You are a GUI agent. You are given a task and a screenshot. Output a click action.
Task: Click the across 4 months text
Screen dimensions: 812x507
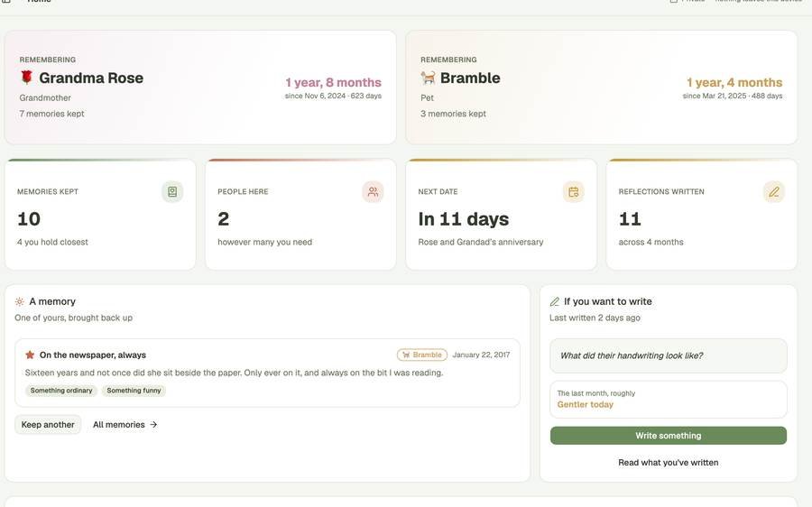tap(651, 242)
